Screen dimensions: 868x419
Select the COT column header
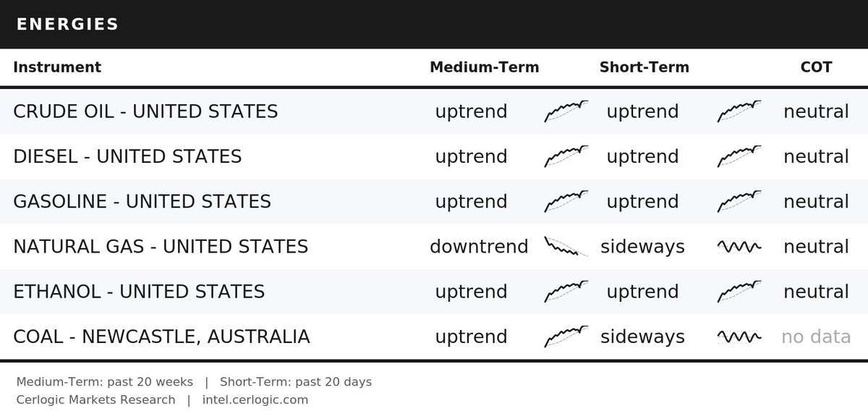816,67
